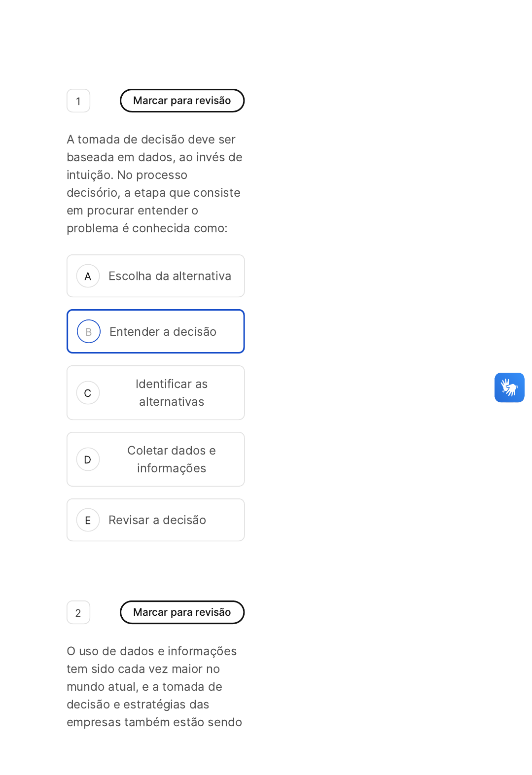The height and width of the screenshot is (775, 532).
Task: Mark question 1 for review
Action: (182, 101)
